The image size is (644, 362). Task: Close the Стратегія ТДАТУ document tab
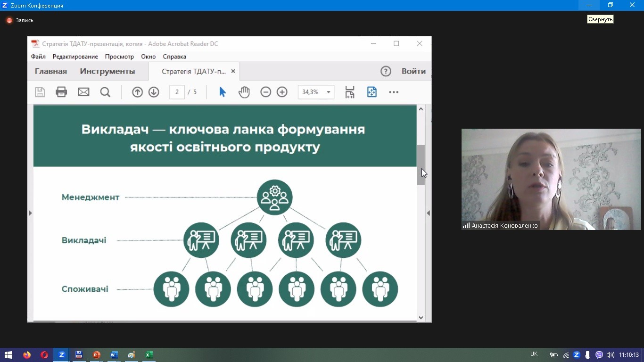click(x=233, y=72)
